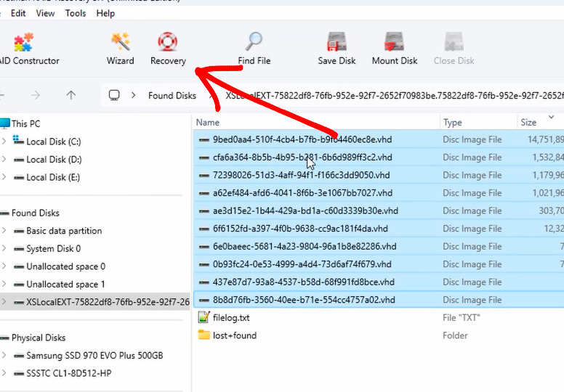
Task: Click the computer icon in address bar
Action: (x=114, y=95)
